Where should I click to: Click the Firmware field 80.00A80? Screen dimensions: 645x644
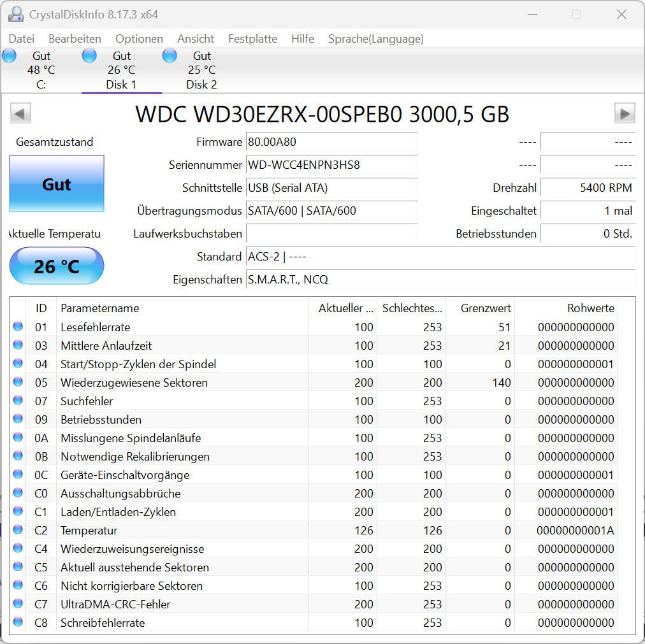pyautogui.click(x=331, y=142)
